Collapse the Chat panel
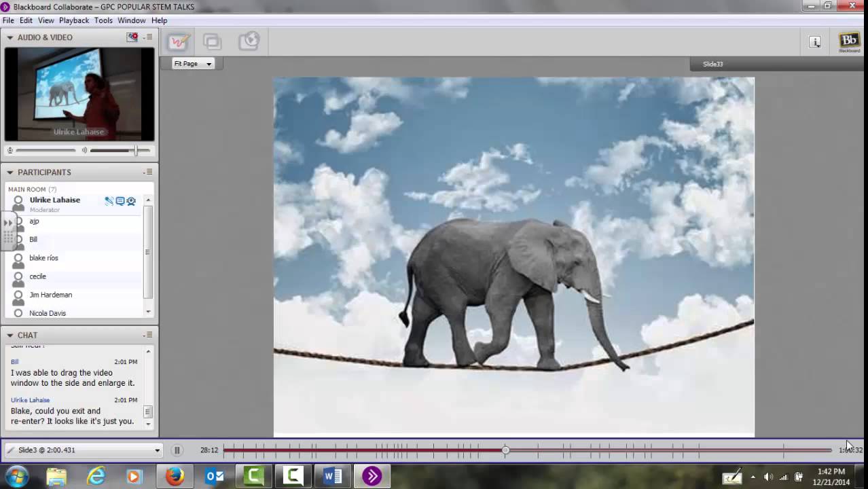Image resolution: width=868 pixels, height=489 pixels. point(10,336)
